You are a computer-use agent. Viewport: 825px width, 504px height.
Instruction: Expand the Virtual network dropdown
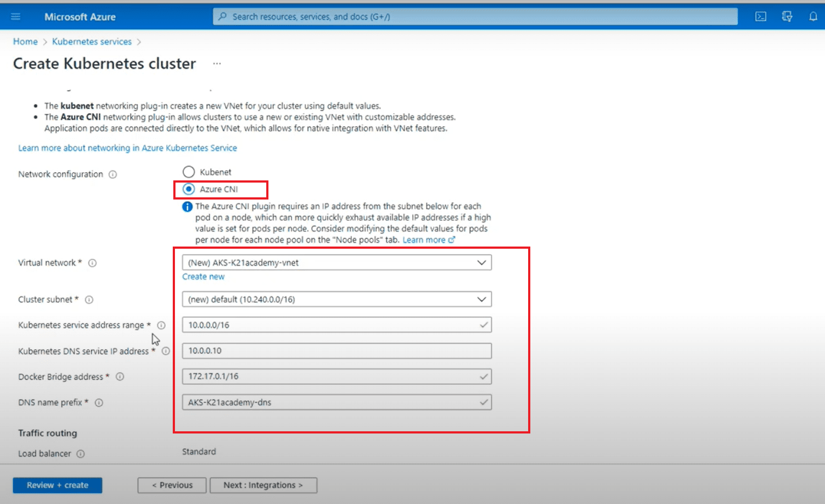pyautogui.click(x=336, y=262)
